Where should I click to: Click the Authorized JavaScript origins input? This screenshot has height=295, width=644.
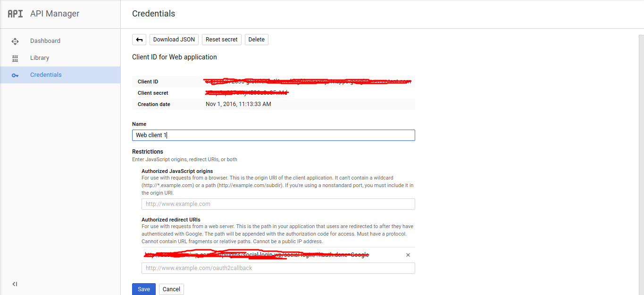278,204
